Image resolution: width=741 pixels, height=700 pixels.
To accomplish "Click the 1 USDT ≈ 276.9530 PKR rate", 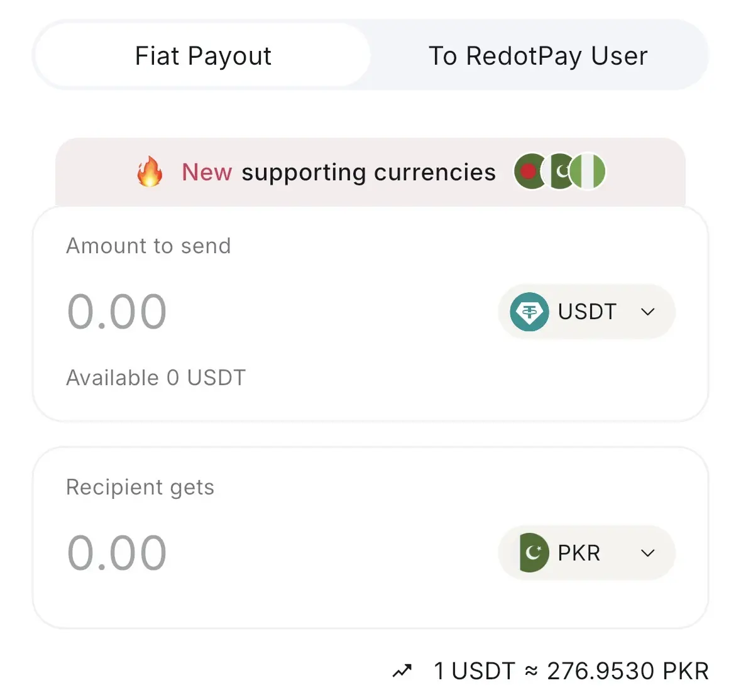I will pyautogui.click(x=571, y=671).
